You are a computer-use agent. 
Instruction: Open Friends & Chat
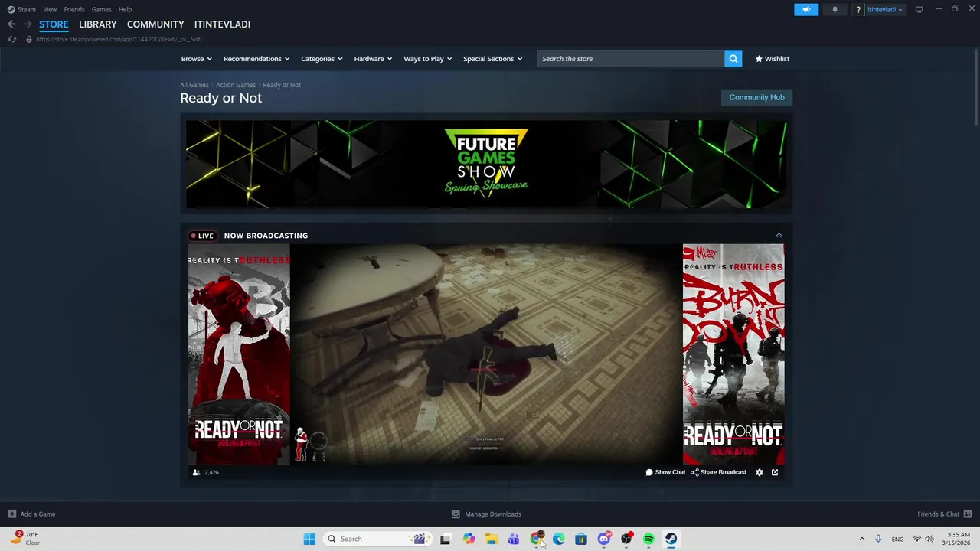point(945,514)
